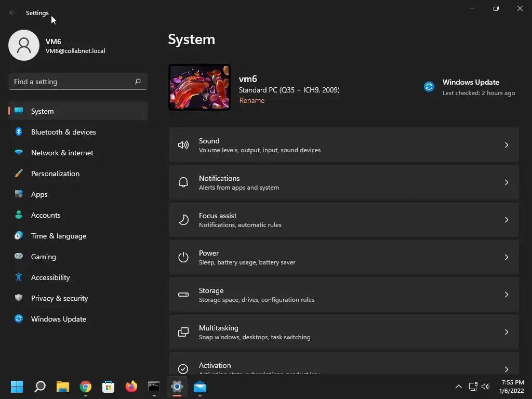Screen dimensions: 532x399
Task: Open Privacy & security label
Action: [x=59, y=298]
